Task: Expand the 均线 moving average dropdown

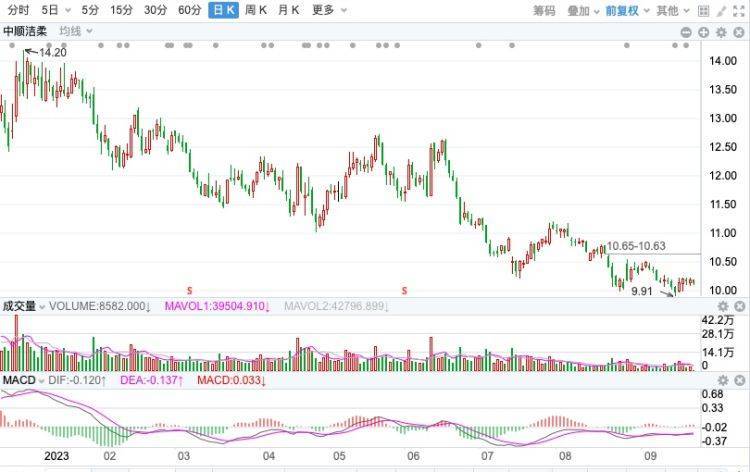Action: pyautogui.click(x=75, y=32)
